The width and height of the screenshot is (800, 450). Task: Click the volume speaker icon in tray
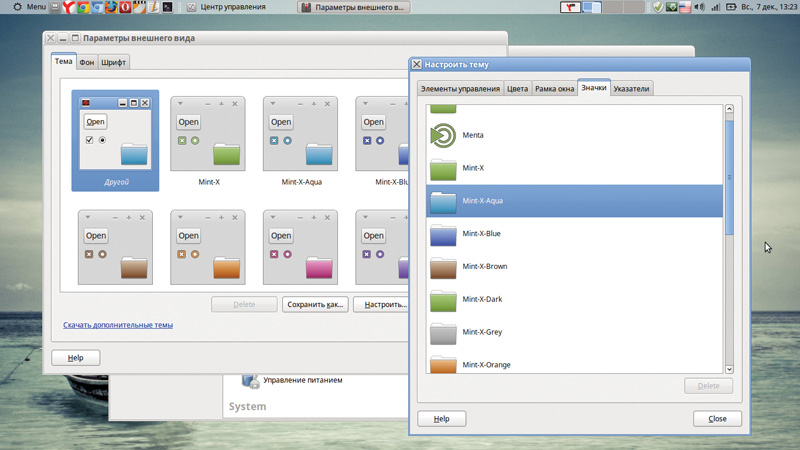click(x=699, y=7)
